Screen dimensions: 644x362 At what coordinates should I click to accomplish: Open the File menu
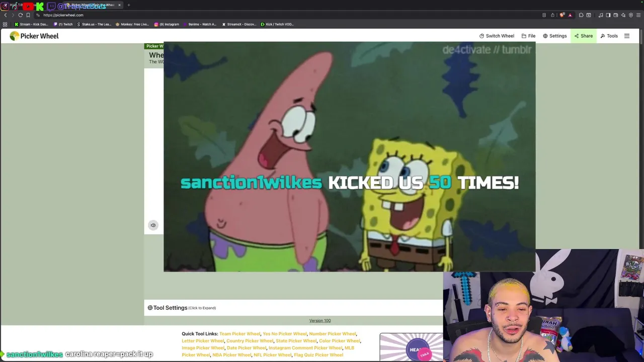(528, 36)
